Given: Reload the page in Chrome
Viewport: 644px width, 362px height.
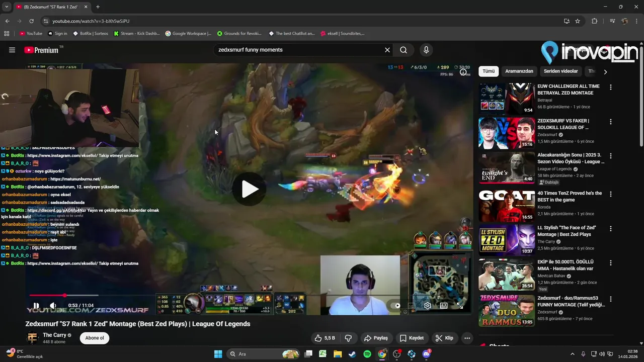Looking at the screenshot, I should click(31, 21).
